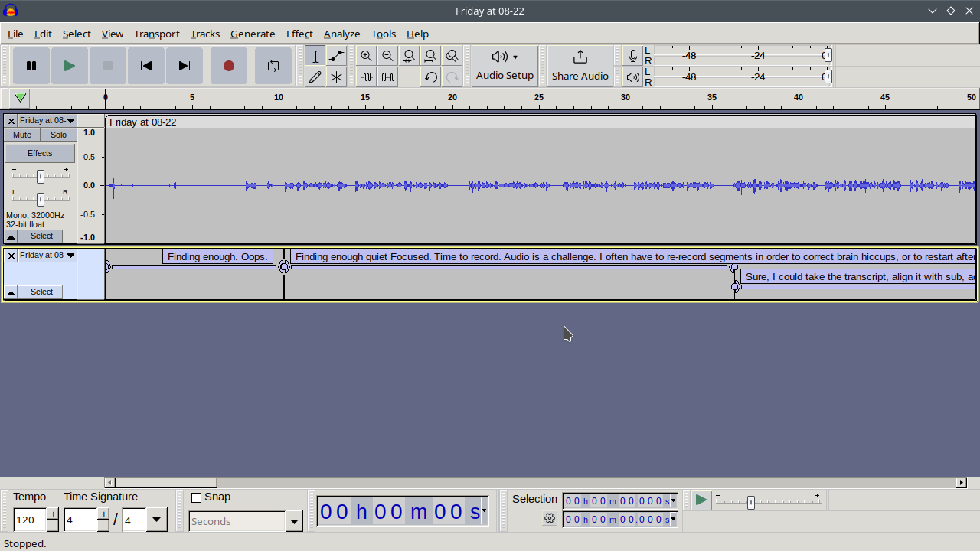Open the Tracks menu

[x=204, y=34]
